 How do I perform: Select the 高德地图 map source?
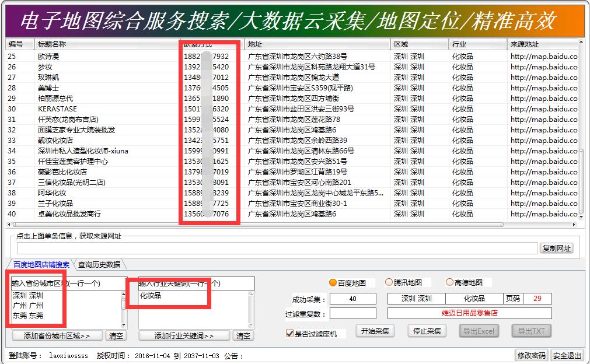point(451,281)
